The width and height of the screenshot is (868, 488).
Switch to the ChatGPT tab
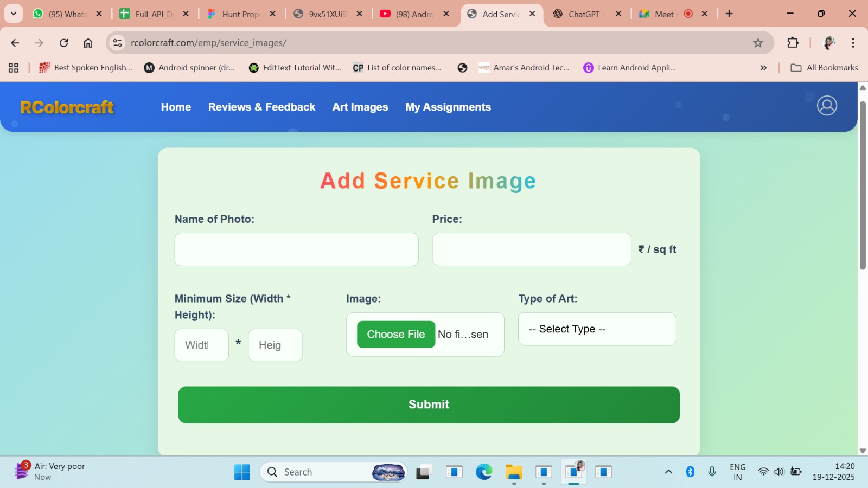583,14
